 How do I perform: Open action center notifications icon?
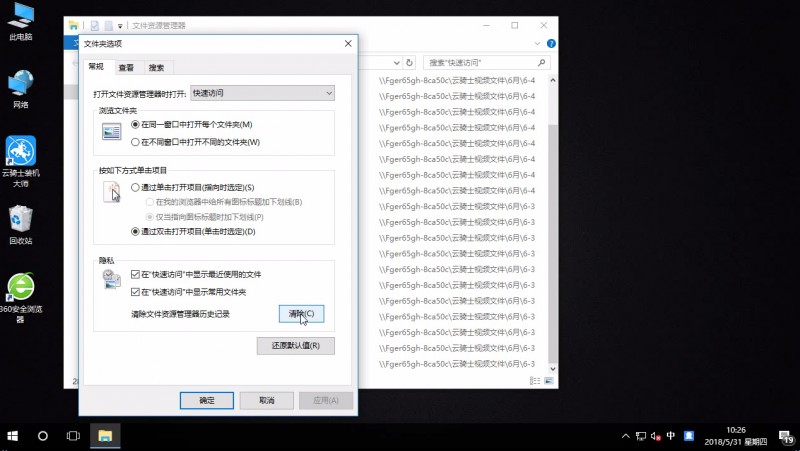787,437
